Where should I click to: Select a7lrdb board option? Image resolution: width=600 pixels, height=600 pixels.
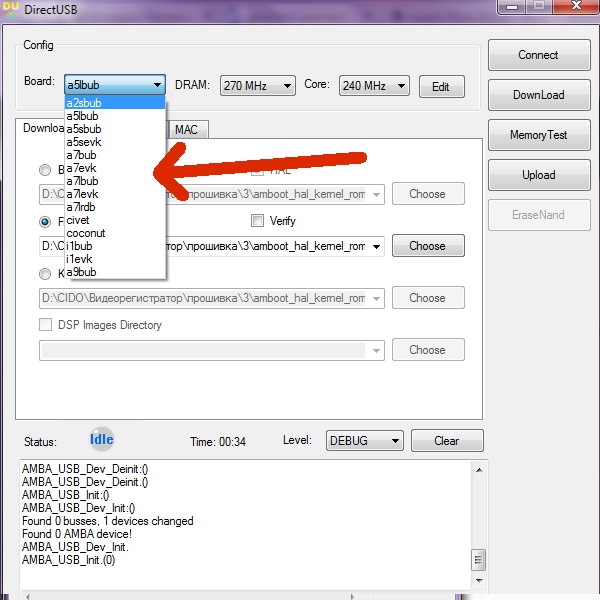(81, 207)
